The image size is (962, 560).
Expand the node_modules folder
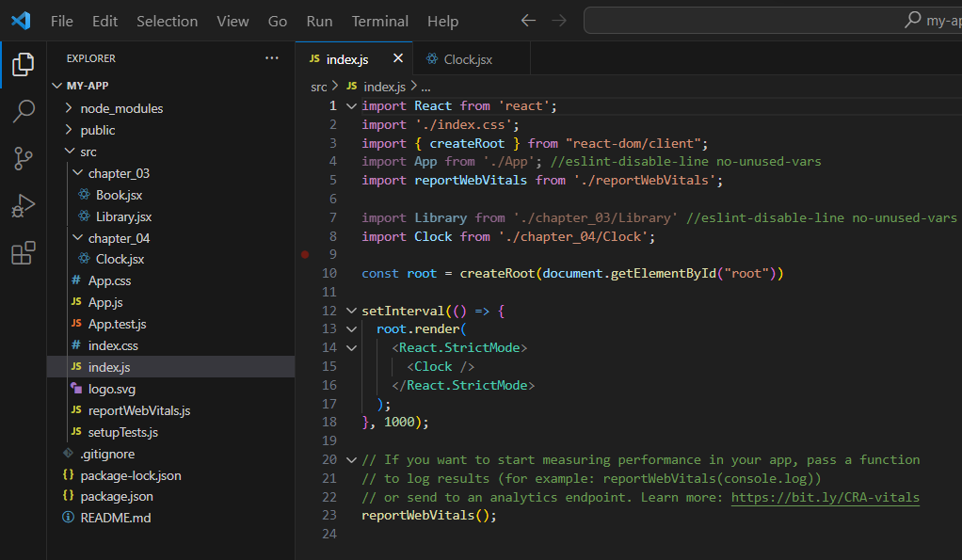[69, 108]
